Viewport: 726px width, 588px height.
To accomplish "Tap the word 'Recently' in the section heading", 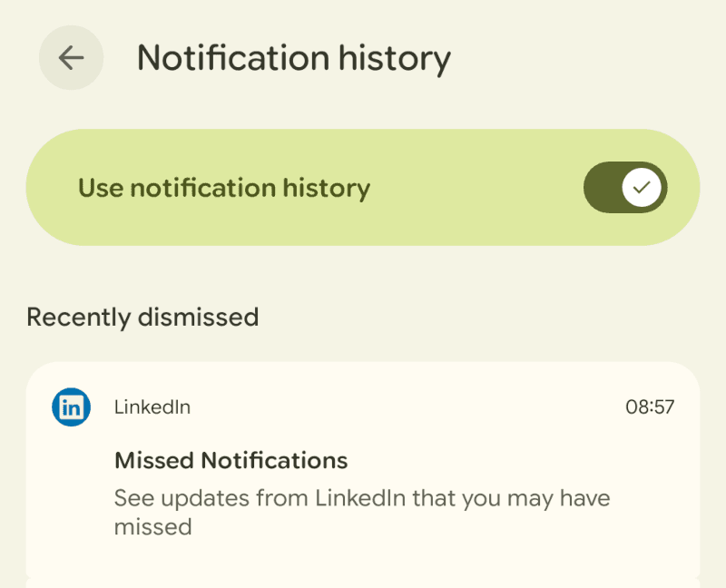I will click(x=79, y=318).
